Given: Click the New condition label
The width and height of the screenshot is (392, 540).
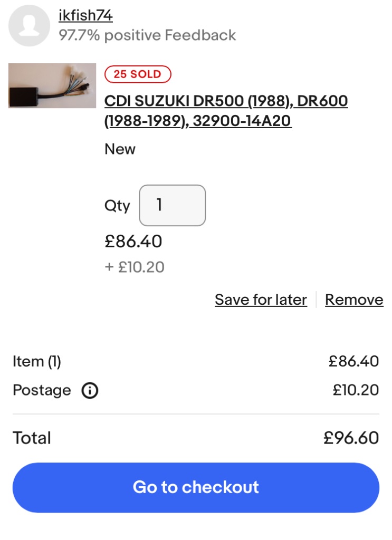Looking at the screenshot, I should pos(120,149).
